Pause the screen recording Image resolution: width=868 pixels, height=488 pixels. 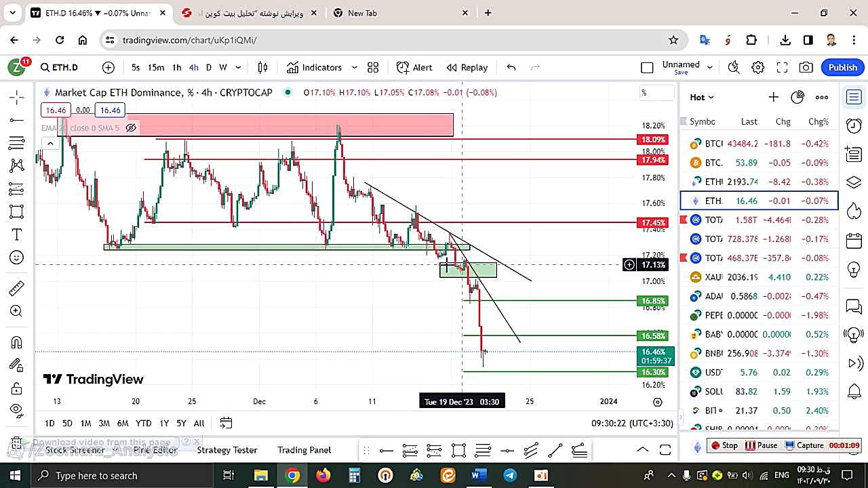tap(761, 445)
